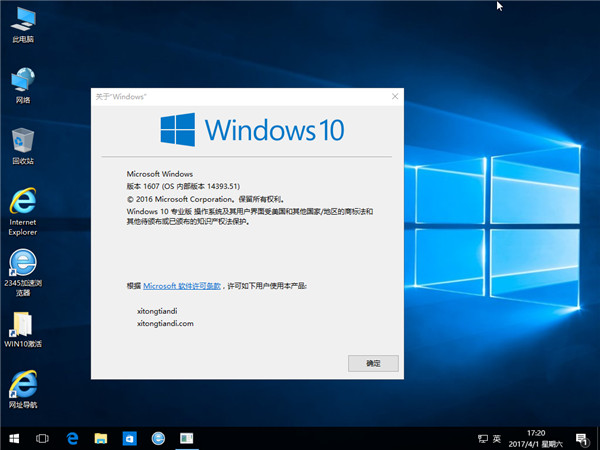Open File Explorer from the taskbar
This screenshot has height=450, width=600.
(x=101, y=439)
